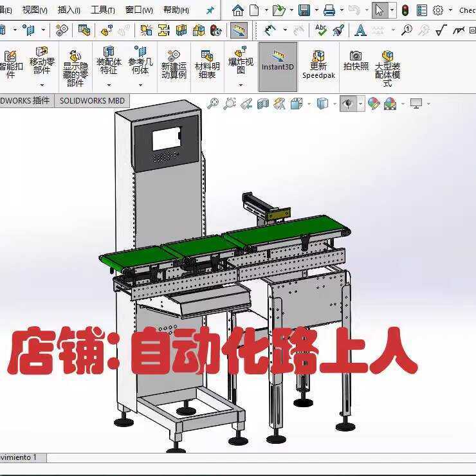Toggle Large Assembly Mode (大型装配体模式)
This screenshot has width=476, height=476.
(387, 66)
